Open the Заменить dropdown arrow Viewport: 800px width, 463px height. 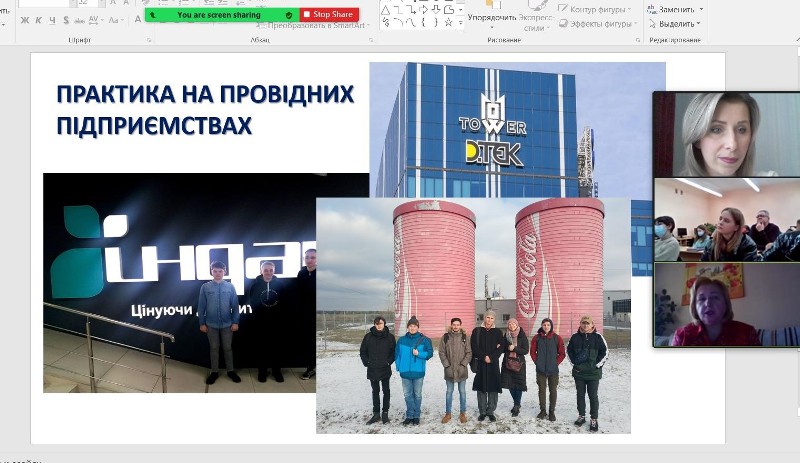click(x=702, y=9)
